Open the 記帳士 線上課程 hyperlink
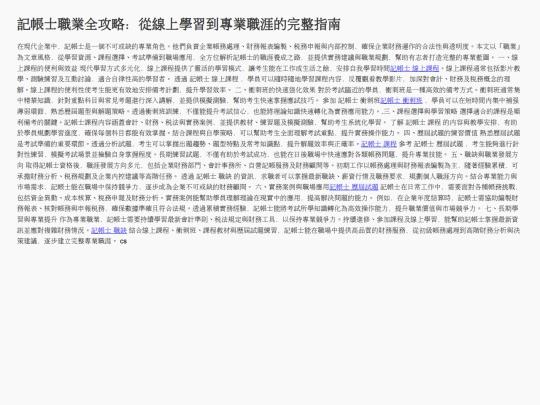The height and width of the screenshot is (405, 540). tap(414, 68)
